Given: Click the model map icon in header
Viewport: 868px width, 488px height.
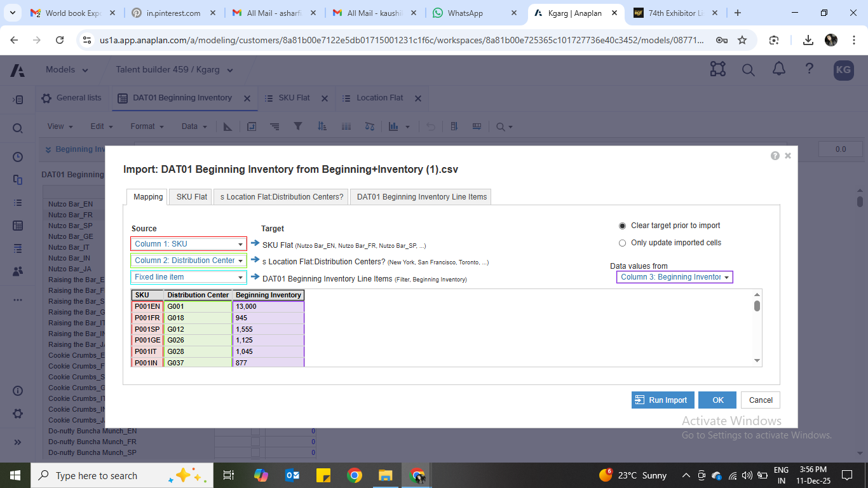Looking at the screenshot, I should point(718,69).
